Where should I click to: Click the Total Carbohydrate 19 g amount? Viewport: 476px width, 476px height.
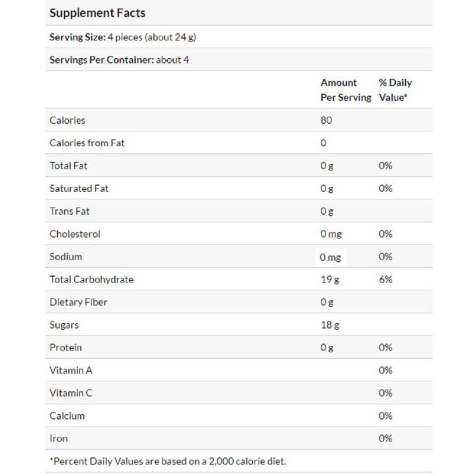pyautogui.click(x=327, y=279)
